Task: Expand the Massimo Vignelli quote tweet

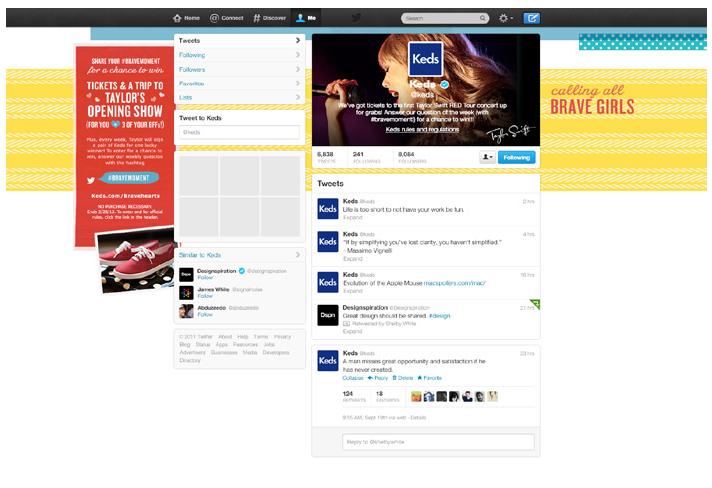Action: pyautogui.click(x=353, y=259)
